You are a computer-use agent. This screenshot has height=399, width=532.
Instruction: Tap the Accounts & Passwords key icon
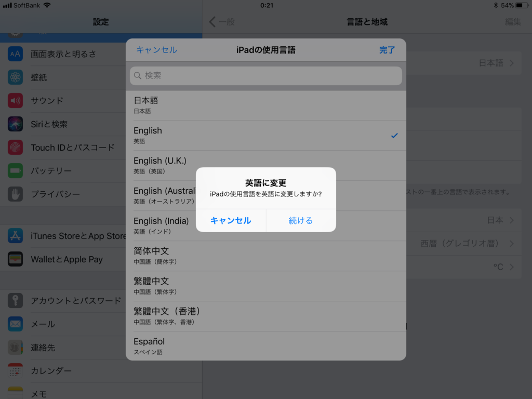pyautogui.click(x=15, y=301)
